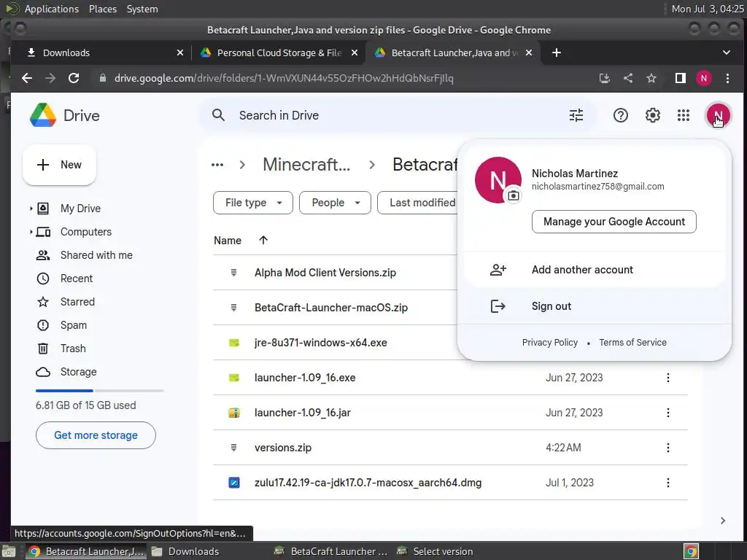Open Starred in sidebar
This screenshot has height=560, width=747.
coord(77,302)
